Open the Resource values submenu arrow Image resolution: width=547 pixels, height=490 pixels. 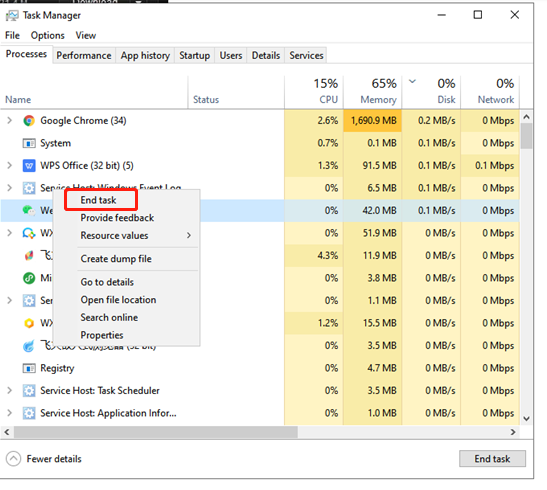tap(189, 236)
